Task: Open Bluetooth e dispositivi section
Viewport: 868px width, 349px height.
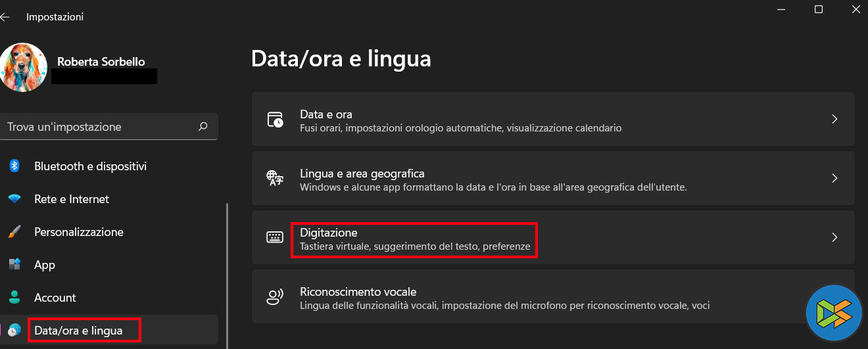Action: [90, 166]
